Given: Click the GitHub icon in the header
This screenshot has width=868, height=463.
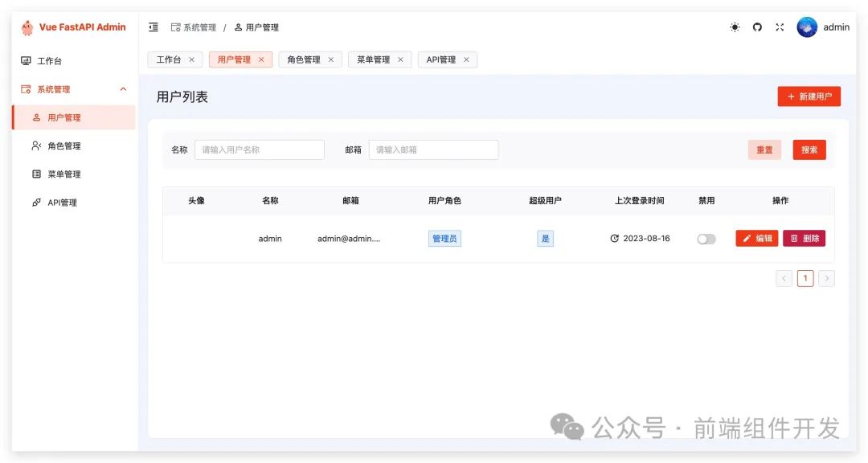Looking at the screenshot, I should click(x=756, y=27).
